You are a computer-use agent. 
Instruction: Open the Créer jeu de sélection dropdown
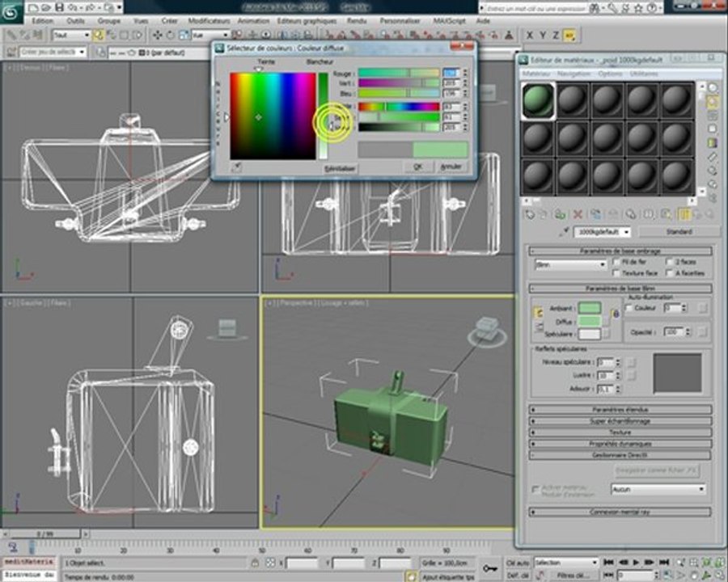point(53,52)
